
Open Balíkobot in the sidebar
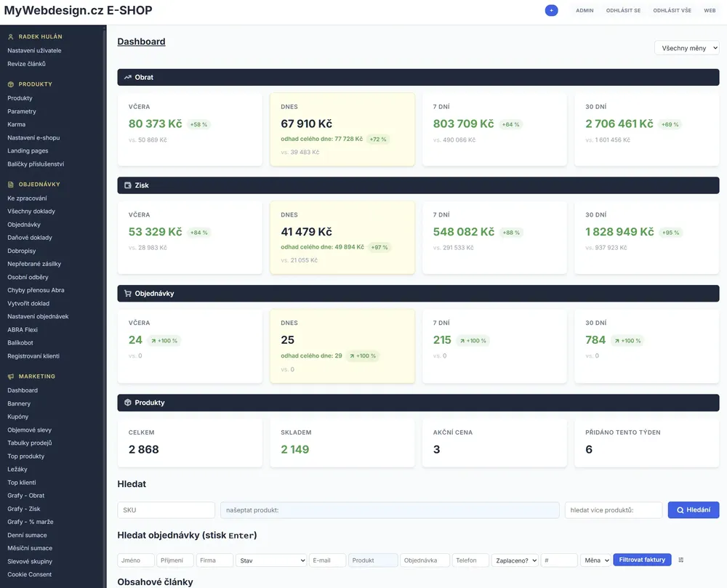[x=20, y=343]
